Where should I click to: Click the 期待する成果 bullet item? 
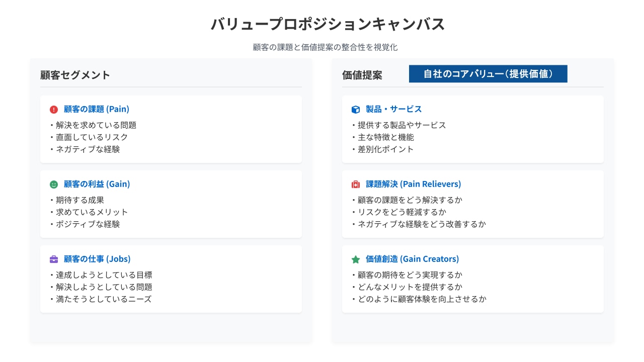[x=76, y=200]
